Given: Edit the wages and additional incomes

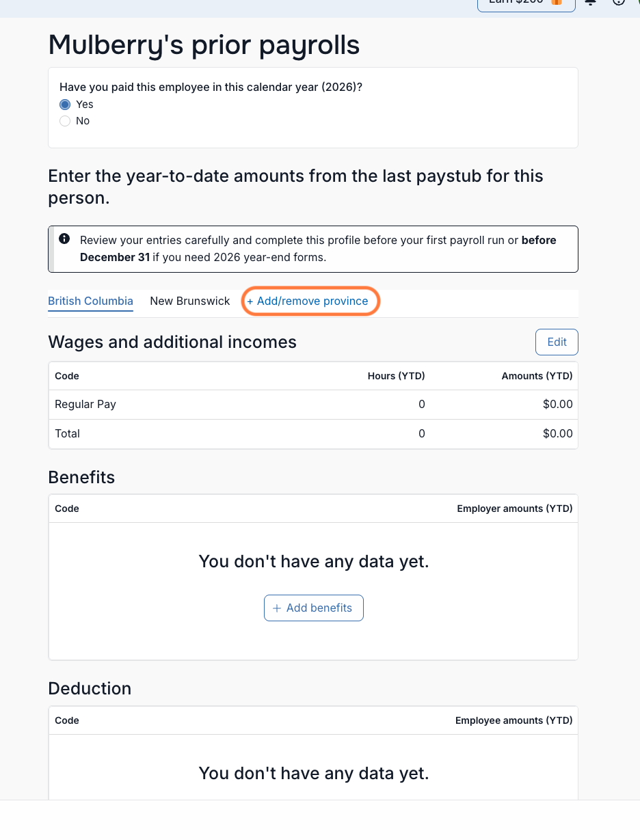Looking at the screenshot, I should tap(557, 342).
